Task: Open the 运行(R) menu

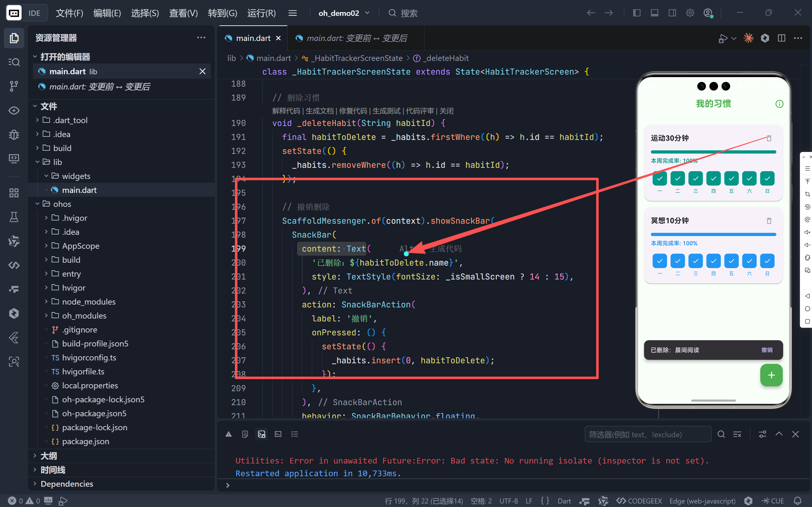Action: (x=261, y=13)
